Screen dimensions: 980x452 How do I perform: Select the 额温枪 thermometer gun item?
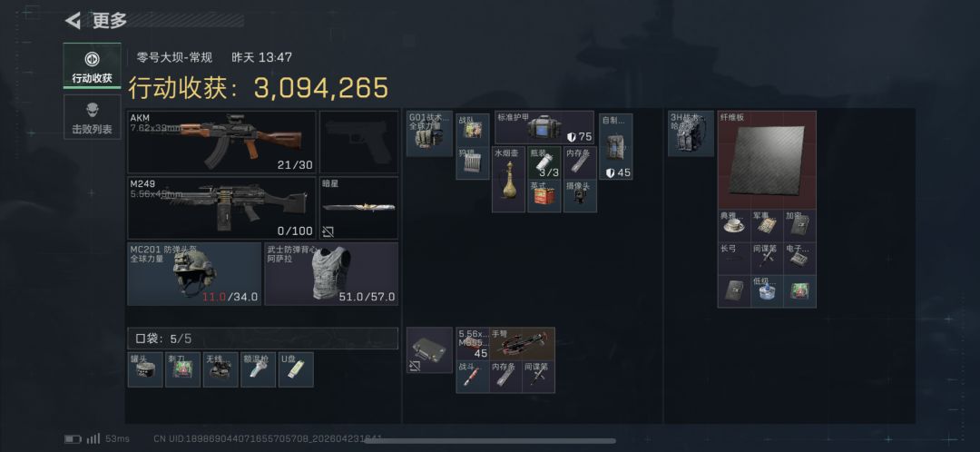(258, 369)
